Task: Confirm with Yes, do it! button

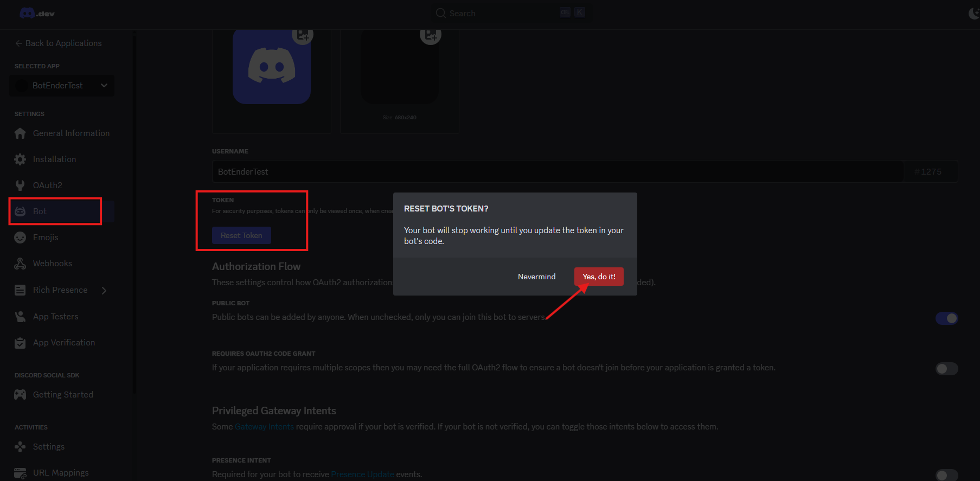Action: click(599, 277)
